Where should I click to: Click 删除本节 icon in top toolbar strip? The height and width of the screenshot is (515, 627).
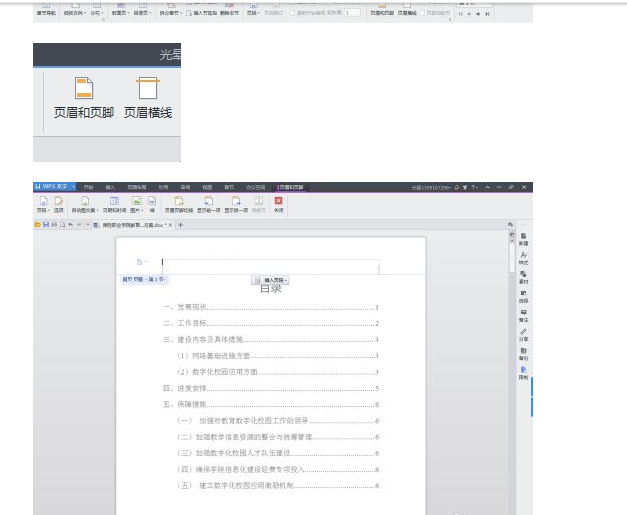point(229,10)
